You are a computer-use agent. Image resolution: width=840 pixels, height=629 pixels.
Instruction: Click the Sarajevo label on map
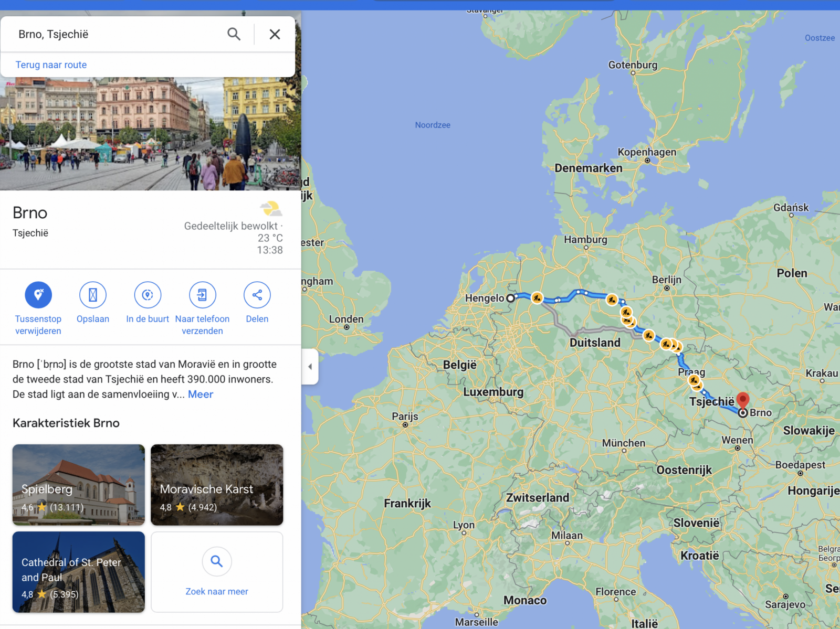pyautogui.click(x=785, y=604)
